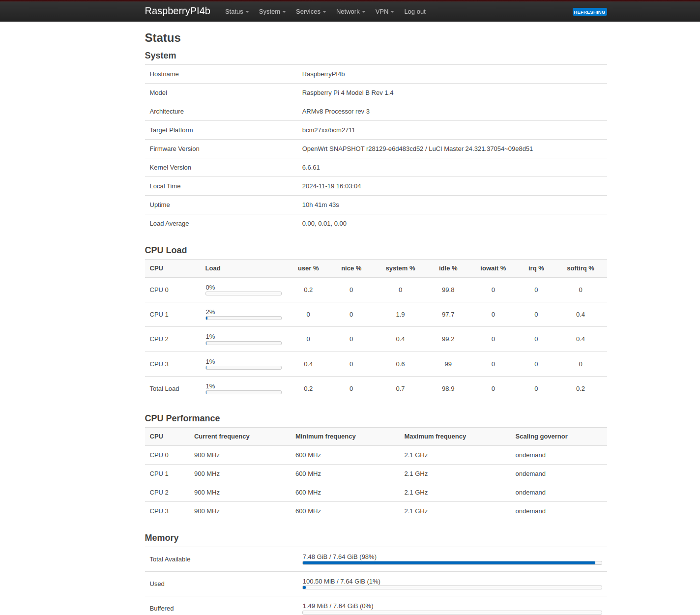
Task: Select the Hostname value RaspberryPI4b
Action: point(323,74)
